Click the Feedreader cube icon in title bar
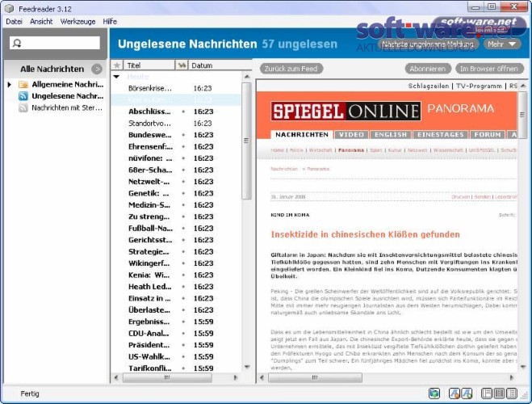The width and height of the screenshot is (532, 404). [9, 9]
